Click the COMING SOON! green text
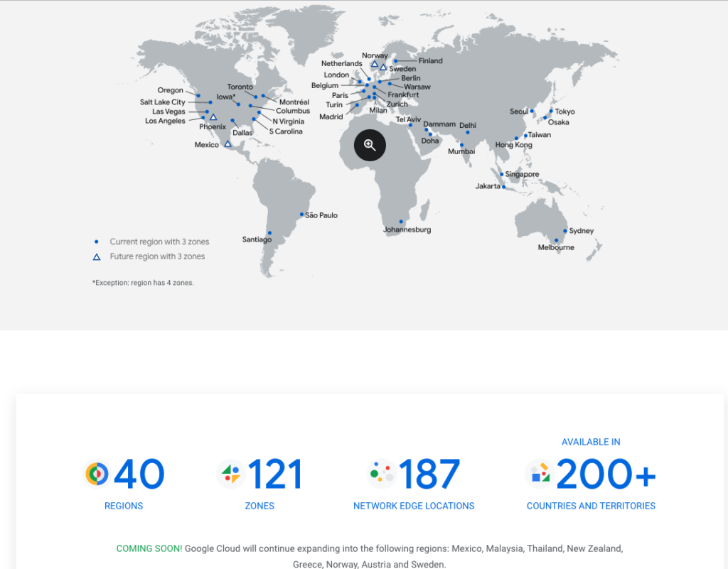Viewport: 728px width, 569px height. [149, 548]
